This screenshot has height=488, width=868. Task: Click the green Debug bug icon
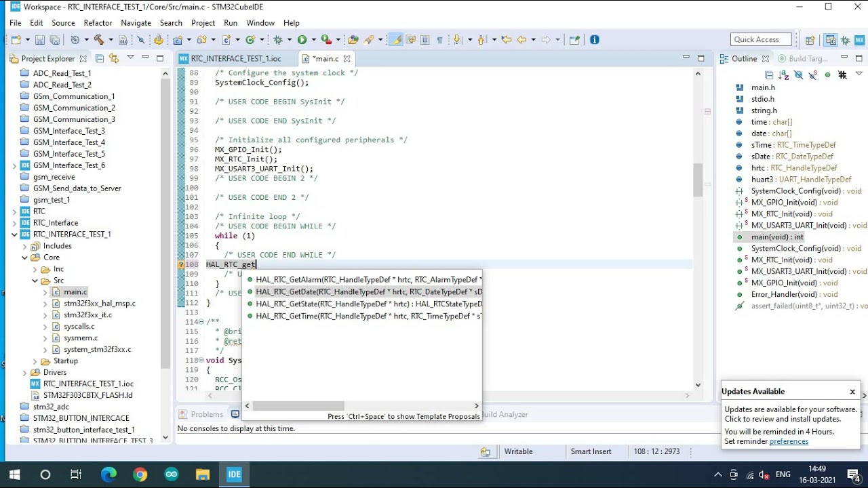tap(278, 40)
